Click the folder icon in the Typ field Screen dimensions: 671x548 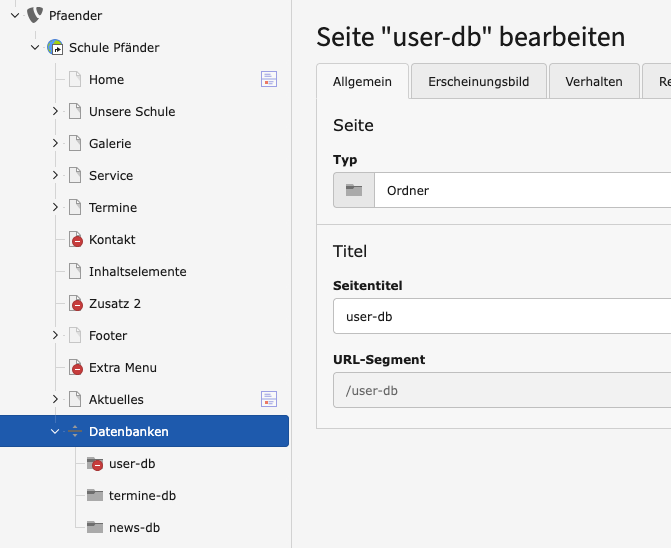coord(354,190)
